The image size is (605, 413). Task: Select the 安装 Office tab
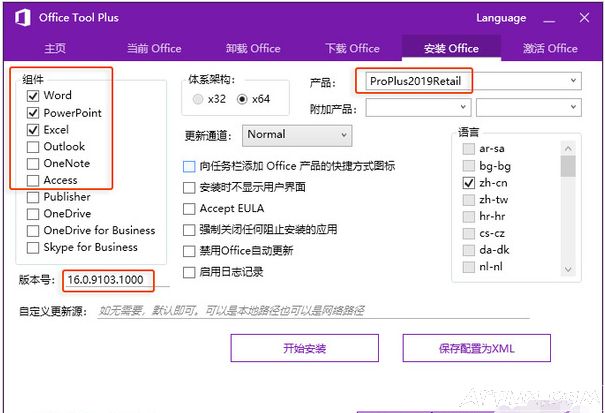point(451,48)
